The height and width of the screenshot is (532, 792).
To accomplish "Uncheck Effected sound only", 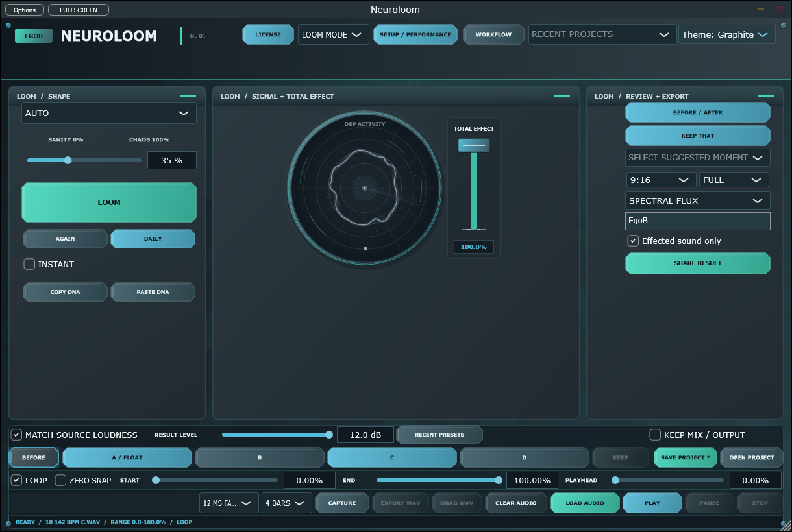I will click(x=633, y=241).
